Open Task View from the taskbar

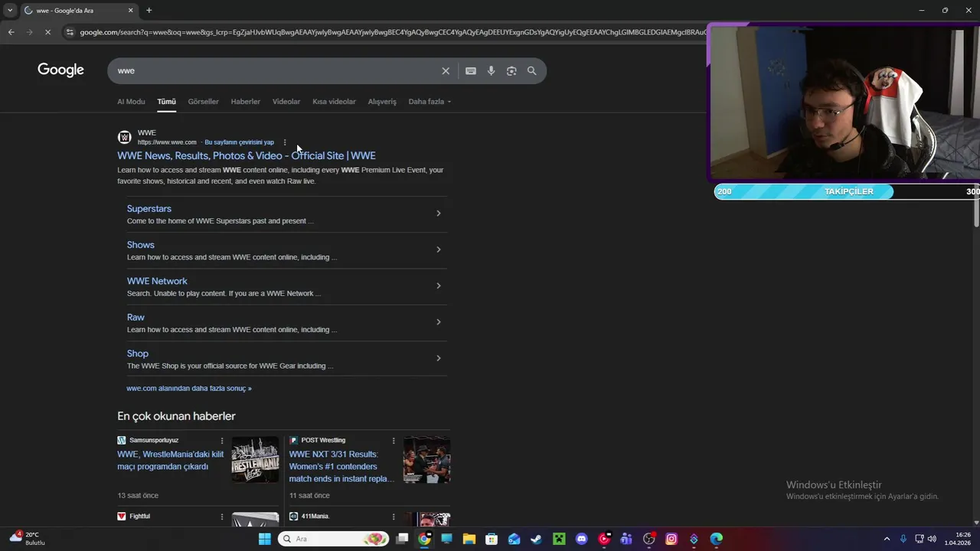point(402,539)
